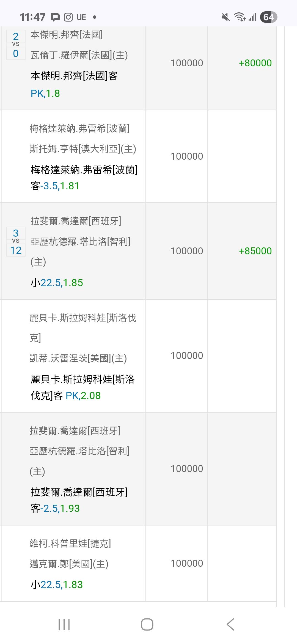Select the PK,1.8 odds link
The height and width of the screenshot is (644, 297).
45,94
